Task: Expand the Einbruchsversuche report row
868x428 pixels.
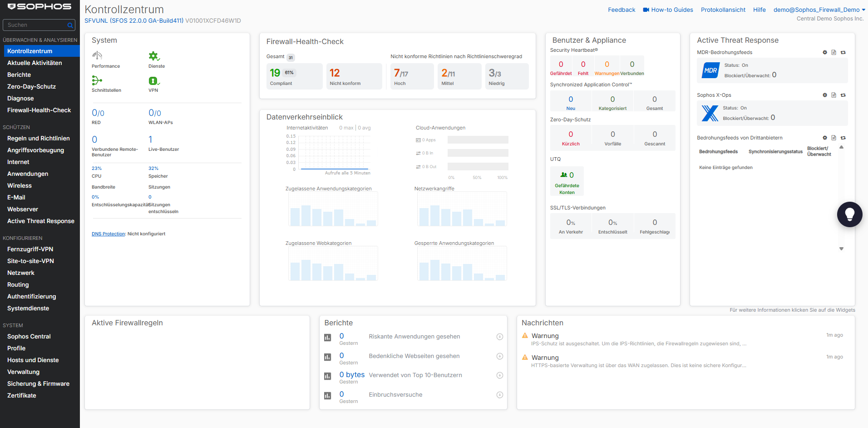Action: [x=499, y=395]
